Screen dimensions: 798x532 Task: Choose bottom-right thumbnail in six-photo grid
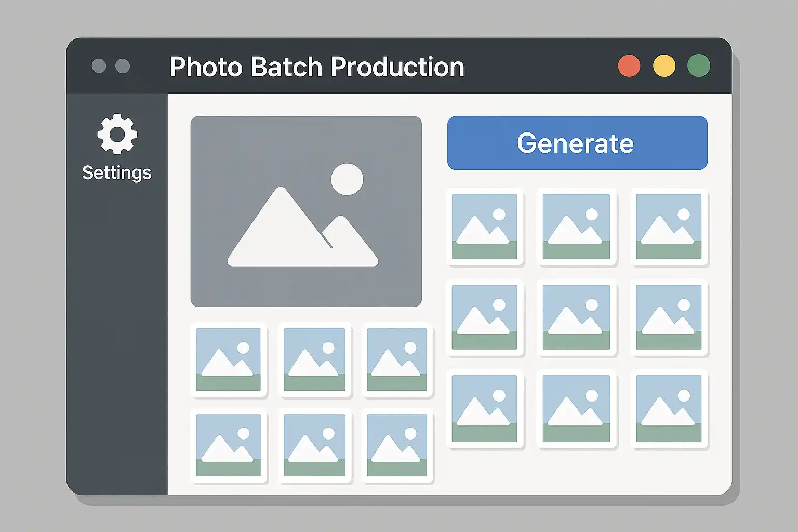[x=397, y=445]
